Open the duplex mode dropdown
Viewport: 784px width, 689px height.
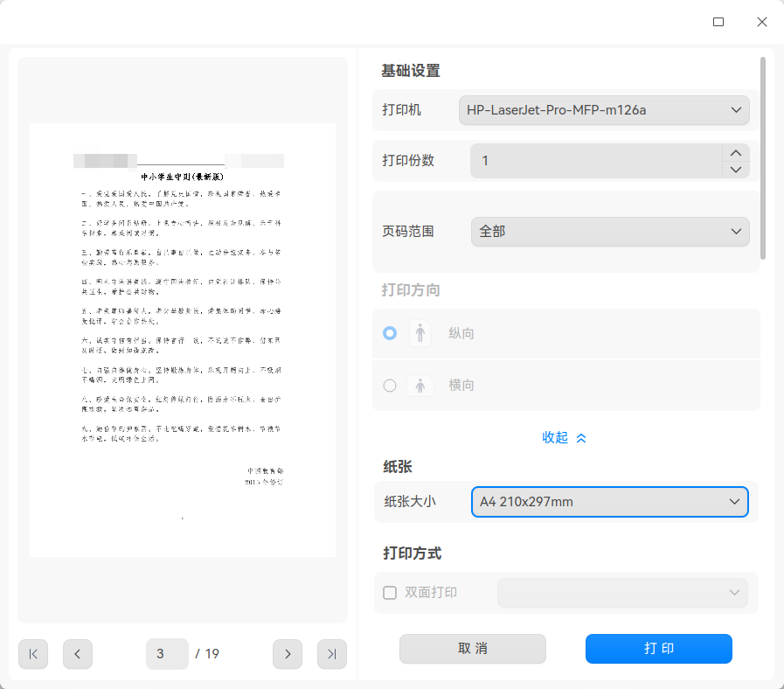pyautogui.click(x=622, y=593)
